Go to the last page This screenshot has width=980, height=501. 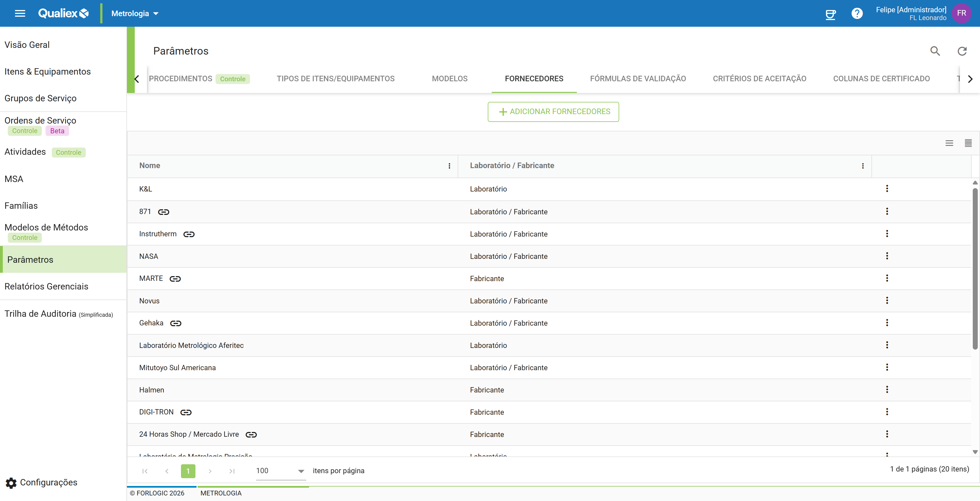(232, 471)
